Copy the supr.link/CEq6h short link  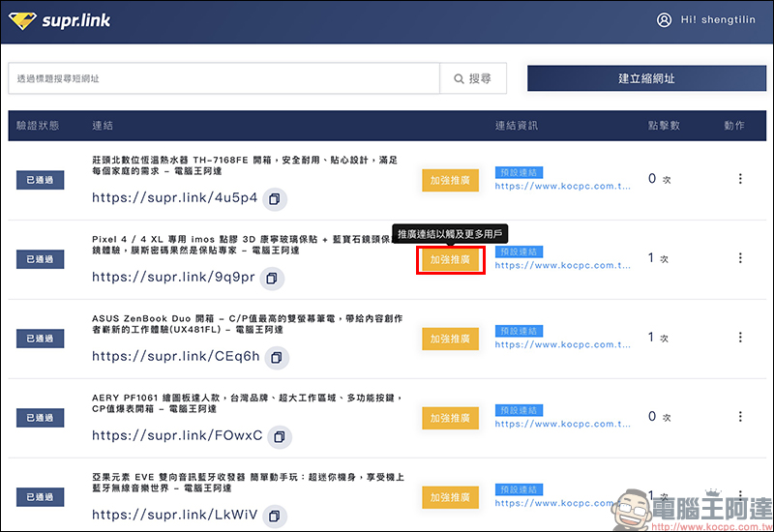pyautogui.click(x=277, y=357)
